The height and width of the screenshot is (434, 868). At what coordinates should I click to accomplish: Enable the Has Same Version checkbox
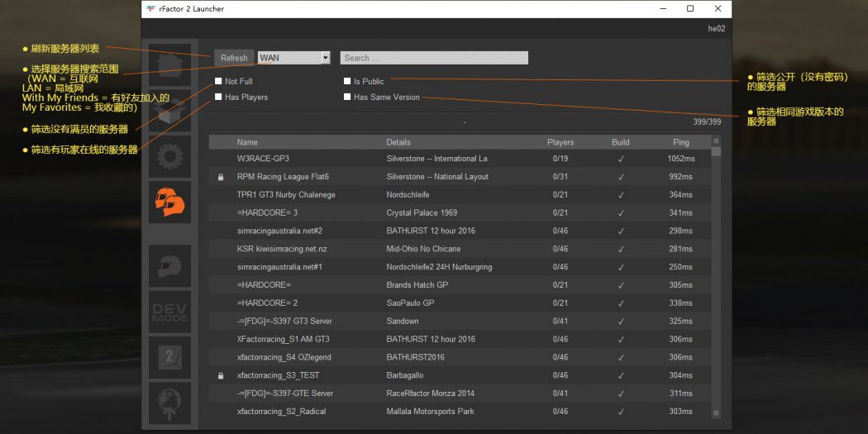tap(347, 97)
